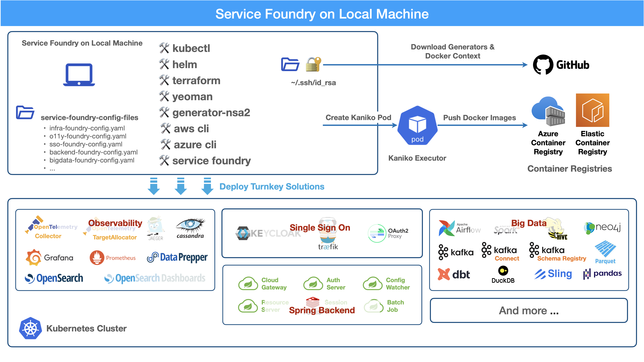
Task: Click the OpenTelemetry Collector logo
Action: pyautogui.click(x=51, y=227)
